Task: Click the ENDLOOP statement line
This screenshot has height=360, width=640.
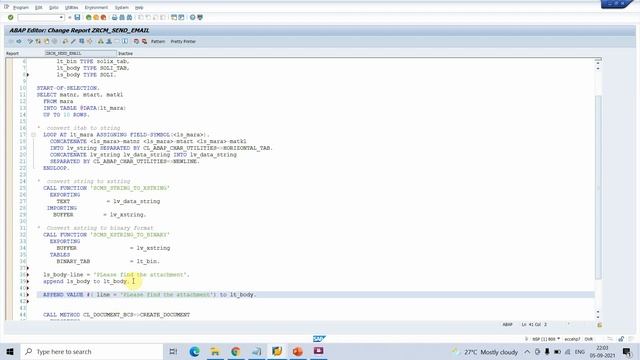Action: click(x=56, y=168)
